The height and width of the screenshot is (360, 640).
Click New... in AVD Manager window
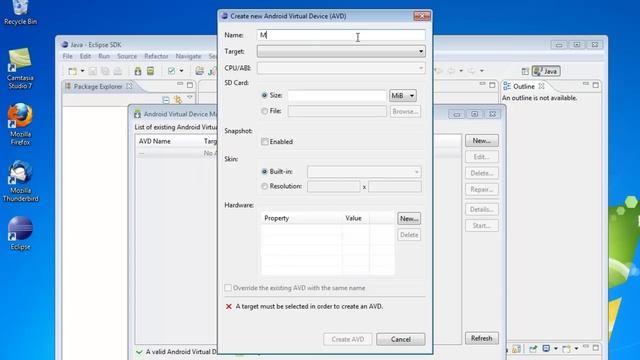pyautogui.click(x=482, y=141)
